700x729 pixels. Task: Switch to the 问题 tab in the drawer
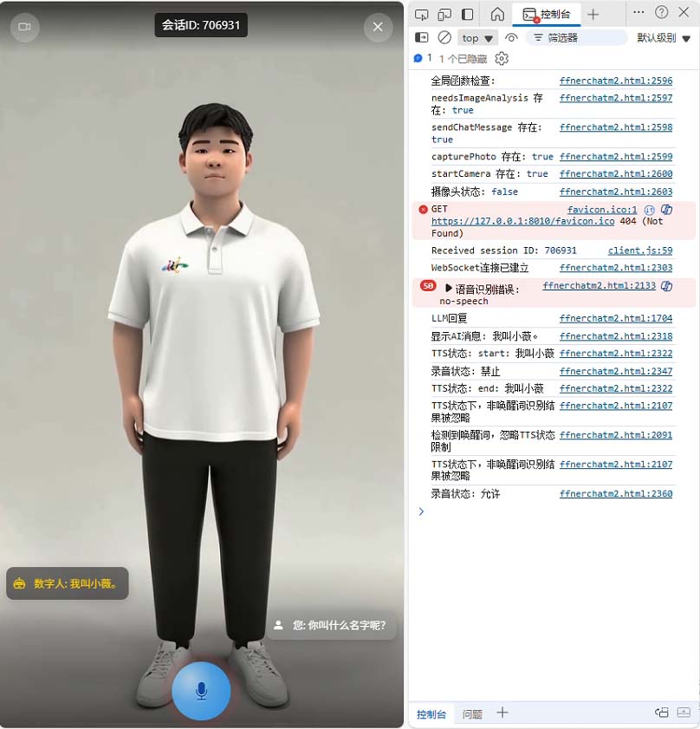click(x=472, y=714)
